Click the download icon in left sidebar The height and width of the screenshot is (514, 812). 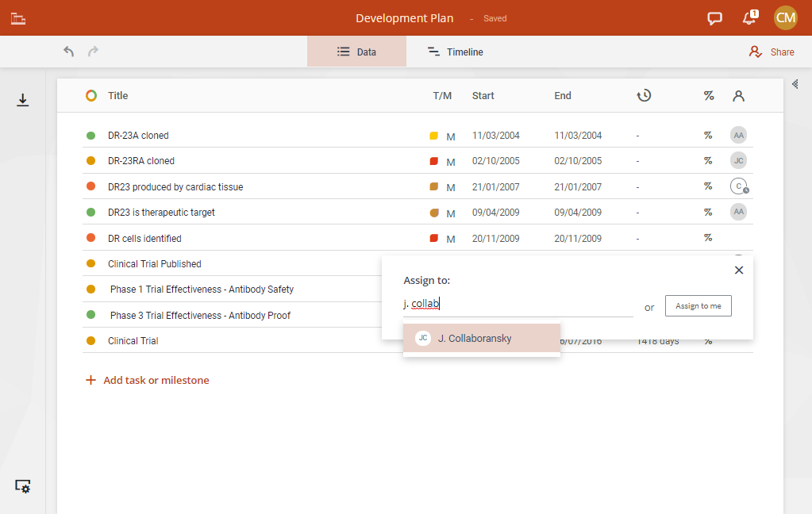pos(23,100)
